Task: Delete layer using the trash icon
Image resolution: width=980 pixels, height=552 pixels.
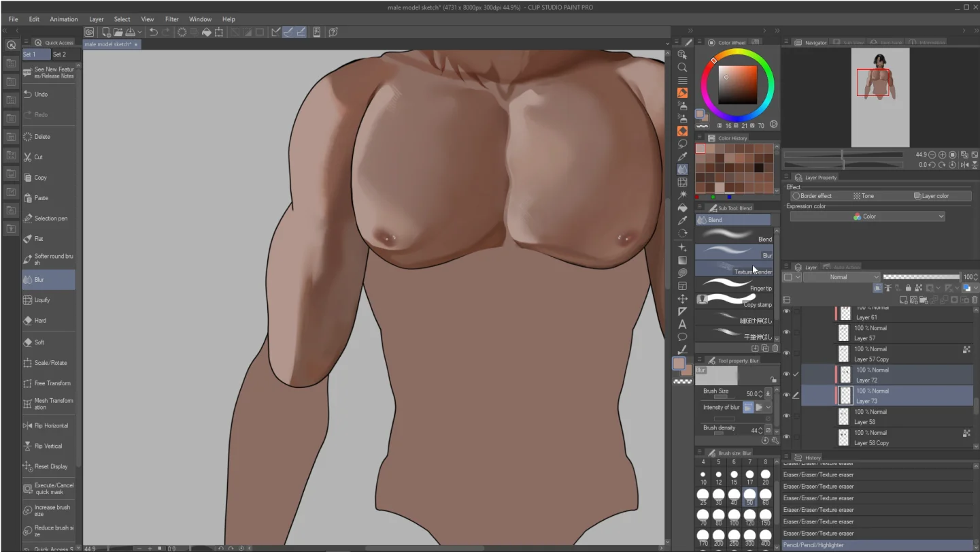Action: coord(975,299)
